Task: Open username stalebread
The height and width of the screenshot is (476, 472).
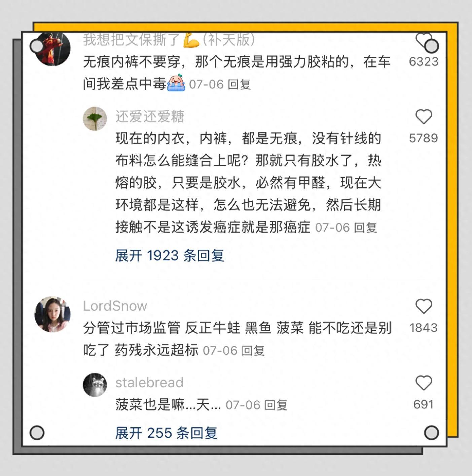Action: (x=149, y=383)
